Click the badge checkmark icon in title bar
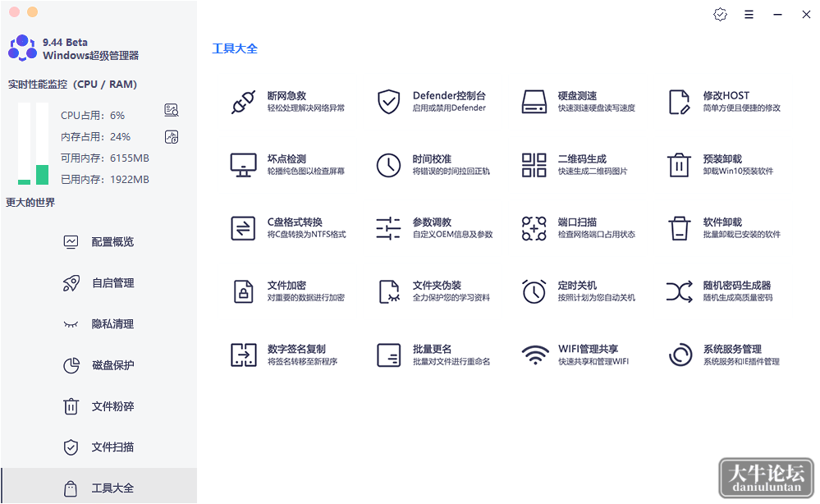Screen dimensions: 820x504 pyautogui.click(x=720, y=15)
